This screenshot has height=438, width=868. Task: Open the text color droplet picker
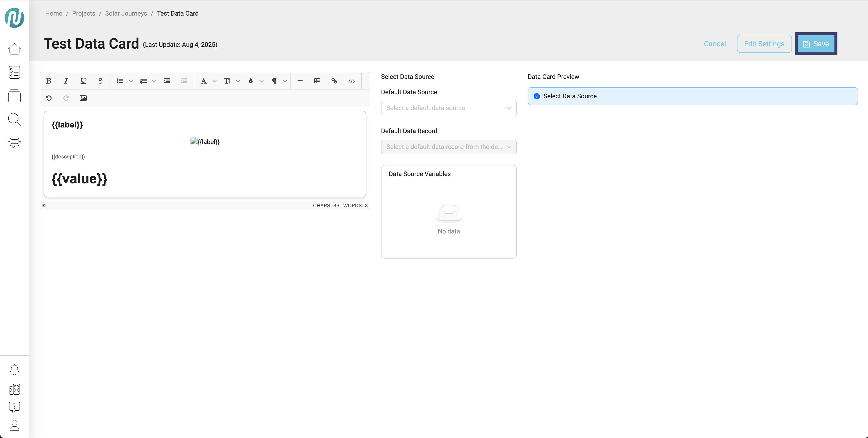pyautogui.click(x=251, y=81)
